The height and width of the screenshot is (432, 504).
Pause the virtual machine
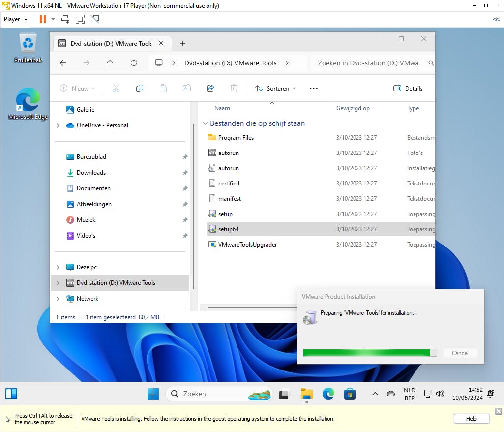(42, 19)
